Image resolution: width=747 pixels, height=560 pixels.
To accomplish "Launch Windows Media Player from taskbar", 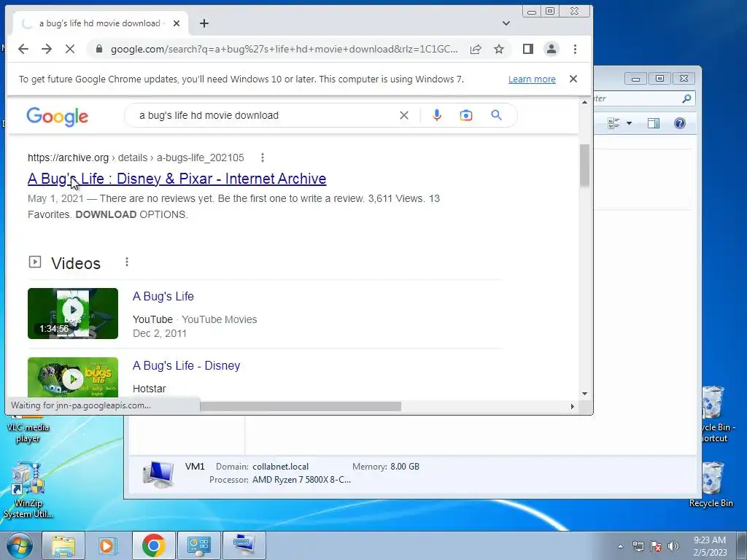I will pyautogui.click(x=108, y=545).
